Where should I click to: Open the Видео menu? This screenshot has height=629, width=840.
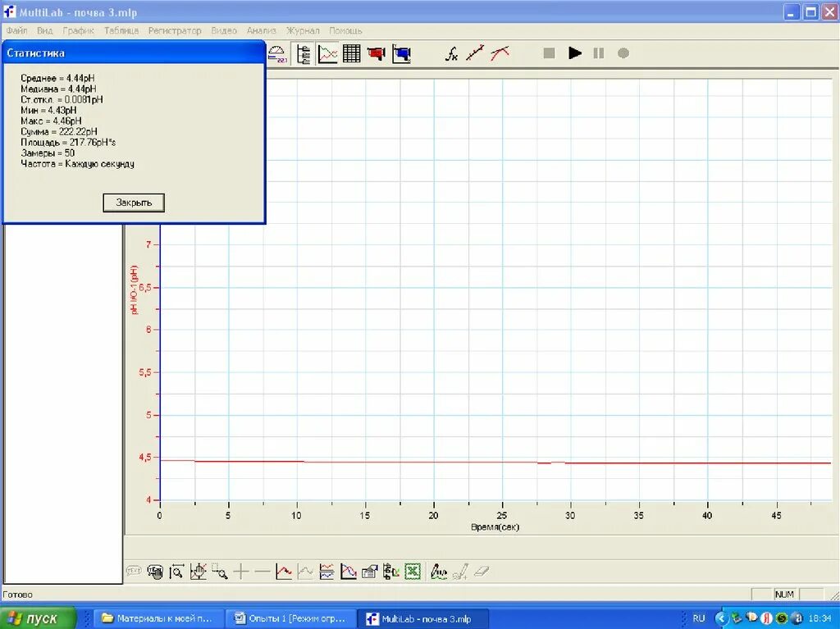coord(224,30)
